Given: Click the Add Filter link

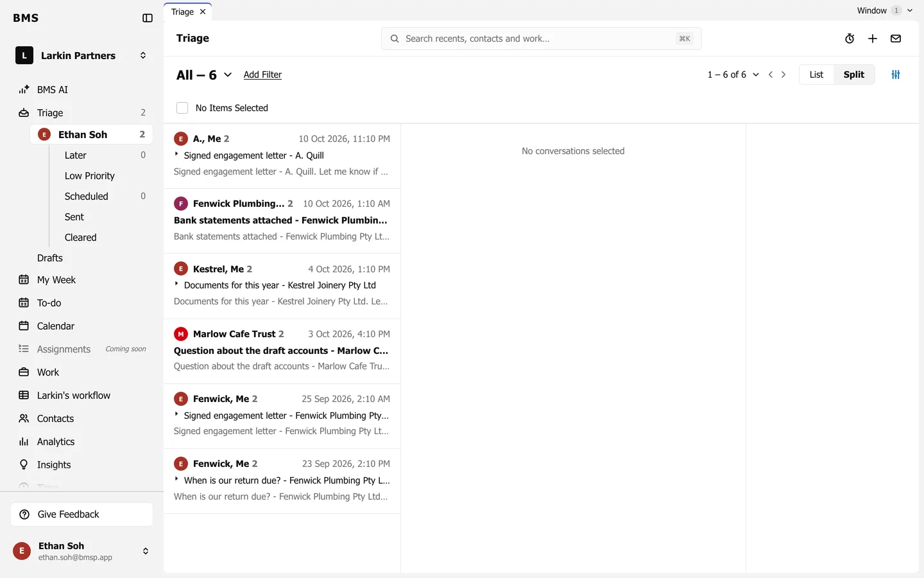Looking at the screenshot, I should (262, 74).
